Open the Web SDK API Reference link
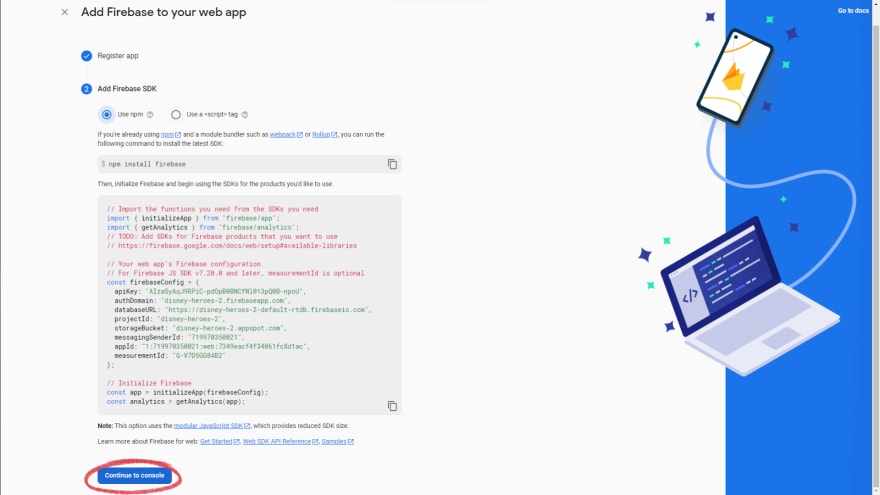The width and height of the screenshot is (880, 495). [x=281, y=442]
